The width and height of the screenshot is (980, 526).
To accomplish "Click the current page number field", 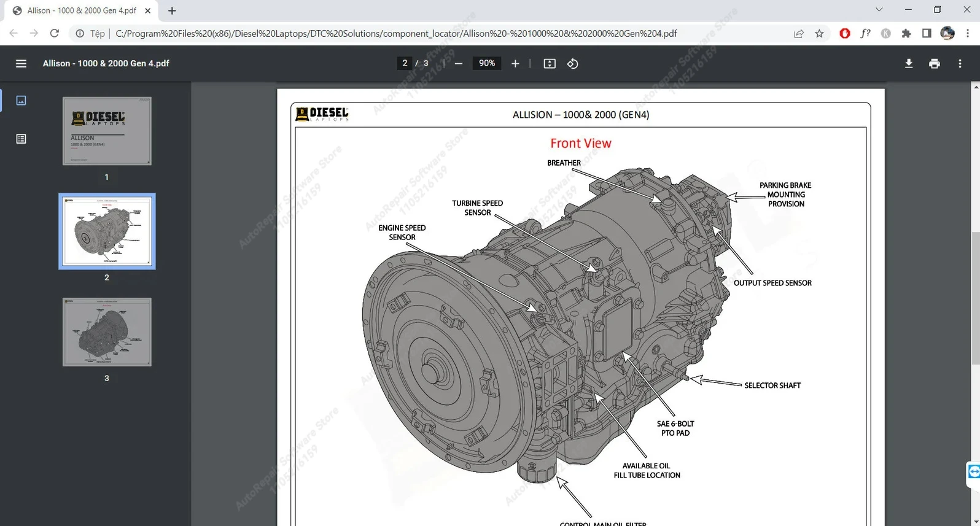I will pyautogui.click(x=405, y=63).
